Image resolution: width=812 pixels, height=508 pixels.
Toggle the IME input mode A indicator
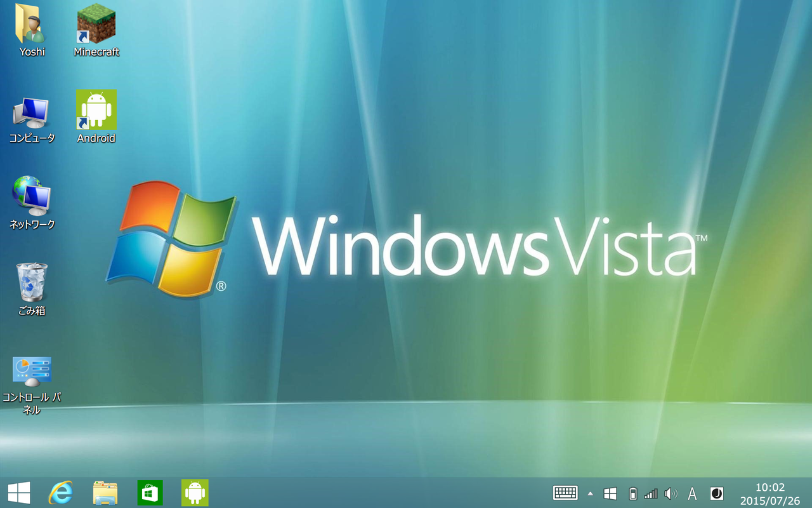pos(693,493)
